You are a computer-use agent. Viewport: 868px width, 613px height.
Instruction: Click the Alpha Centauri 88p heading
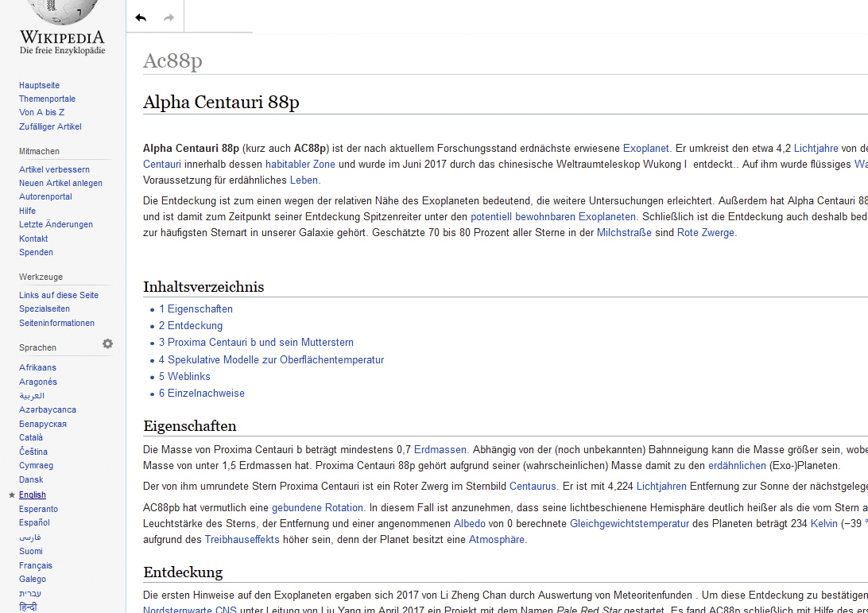tap(221, 103)
